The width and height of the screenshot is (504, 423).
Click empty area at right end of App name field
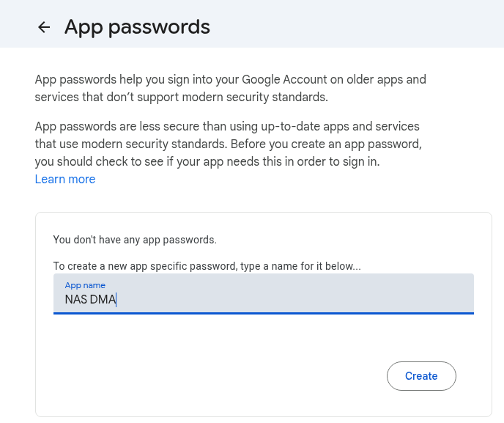point(440,295)
